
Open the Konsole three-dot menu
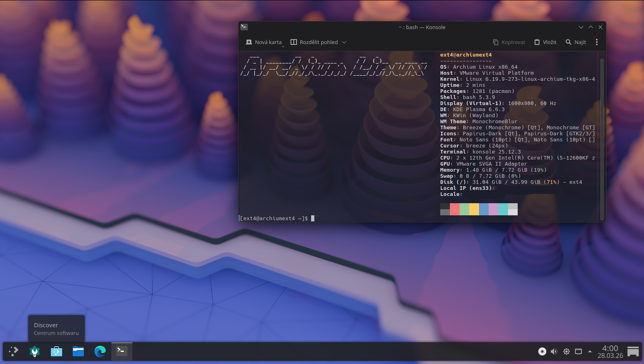tap(597, 42)
